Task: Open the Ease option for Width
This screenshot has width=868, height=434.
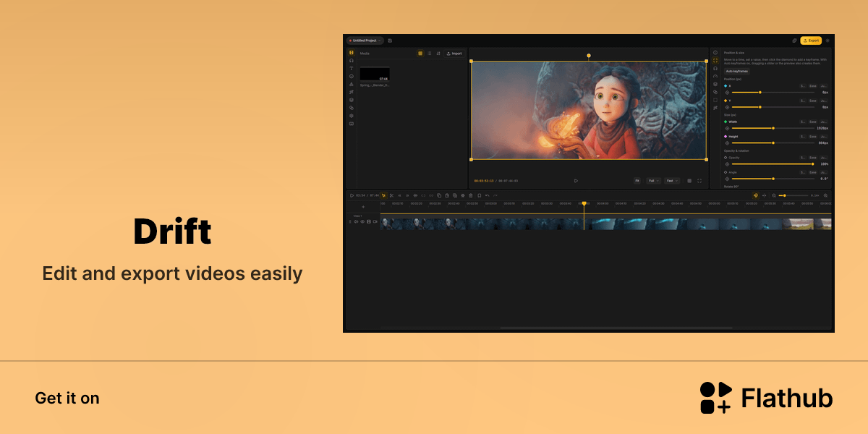Action: pyautogui.click(x=813, y=122)
